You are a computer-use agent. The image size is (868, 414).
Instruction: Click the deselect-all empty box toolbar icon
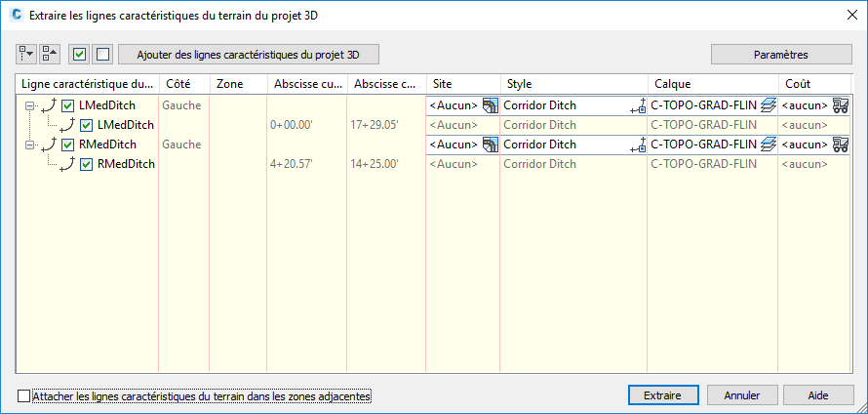(x=102, y=54)
